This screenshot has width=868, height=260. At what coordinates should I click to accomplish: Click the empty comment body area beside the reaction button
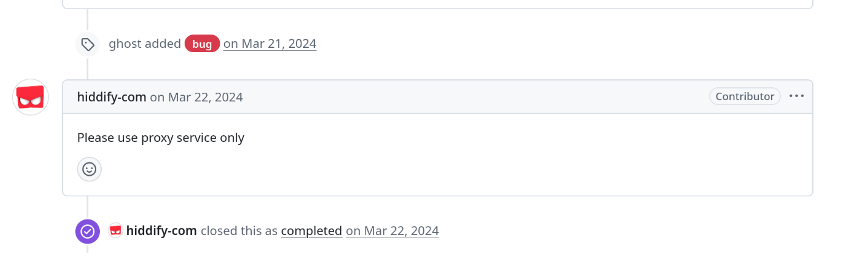pos(454,170)
